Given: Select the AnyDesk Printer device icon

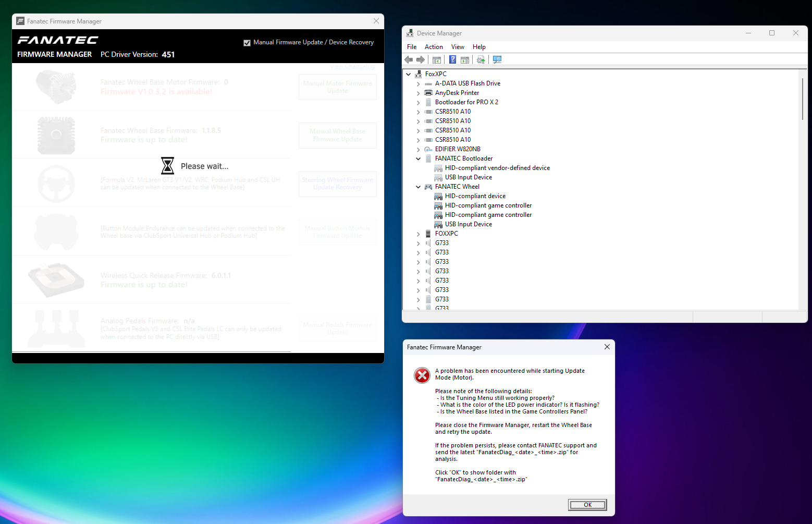Looking at the screenshot, I should coord(428,93).
